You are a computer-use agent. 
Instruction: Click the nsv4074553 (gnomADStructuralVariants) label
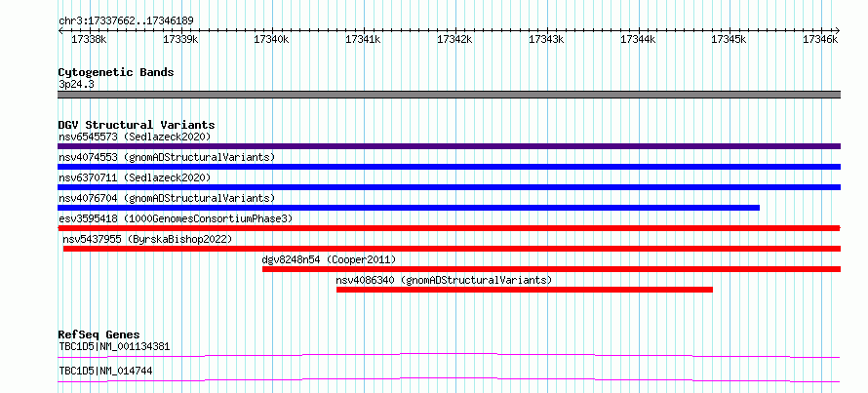point(167,157)
